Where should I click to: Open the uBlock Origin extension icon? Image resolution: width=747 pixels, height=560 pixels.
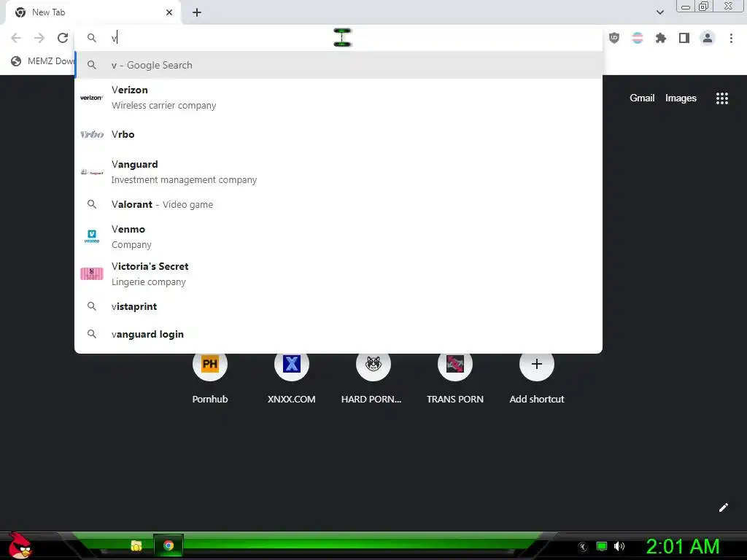[x=614, y=38]
